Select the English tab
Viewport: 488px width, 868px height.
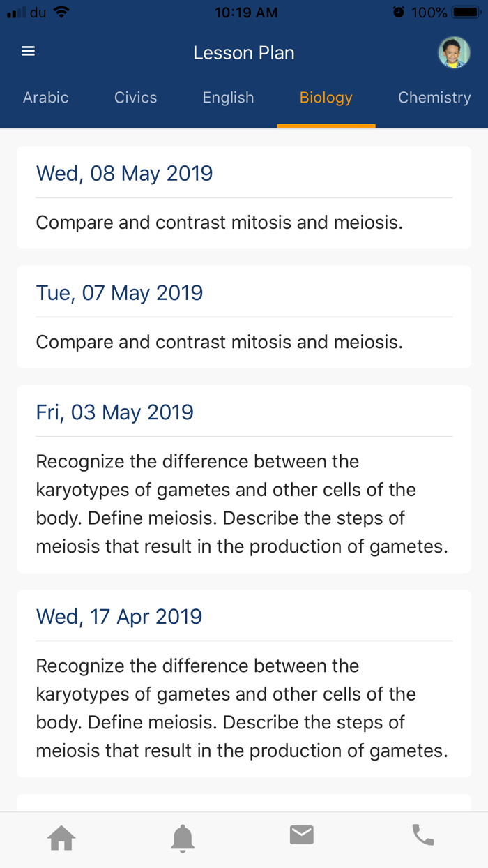pyautogui.click(x=228, y=98)
